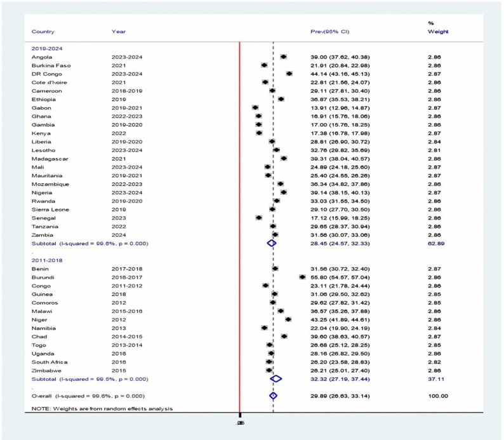Screen dimensions: 504x440
Task: Click the Cameroon country label
Action: point(46,91)
